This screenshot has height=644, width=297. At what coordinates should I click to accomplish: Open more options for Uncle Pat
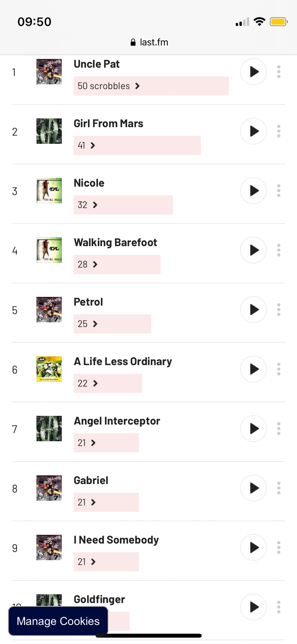[x=279, y=72]
